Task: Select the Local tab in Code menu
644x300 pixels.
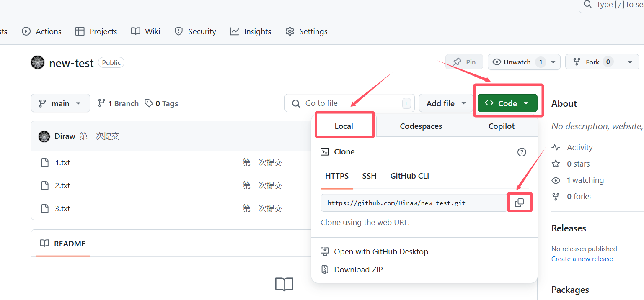Action: tap(344, 126)
